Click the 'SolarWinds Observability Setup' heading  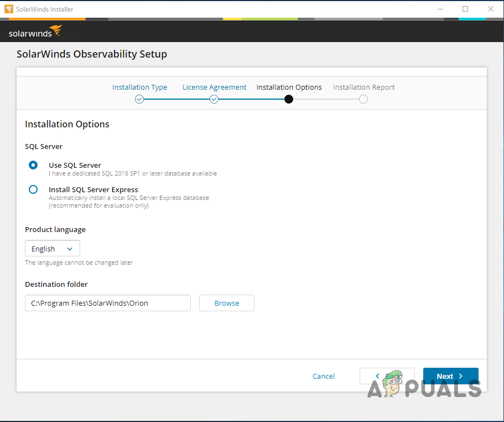pyautogui.click(x=92, y=54)
